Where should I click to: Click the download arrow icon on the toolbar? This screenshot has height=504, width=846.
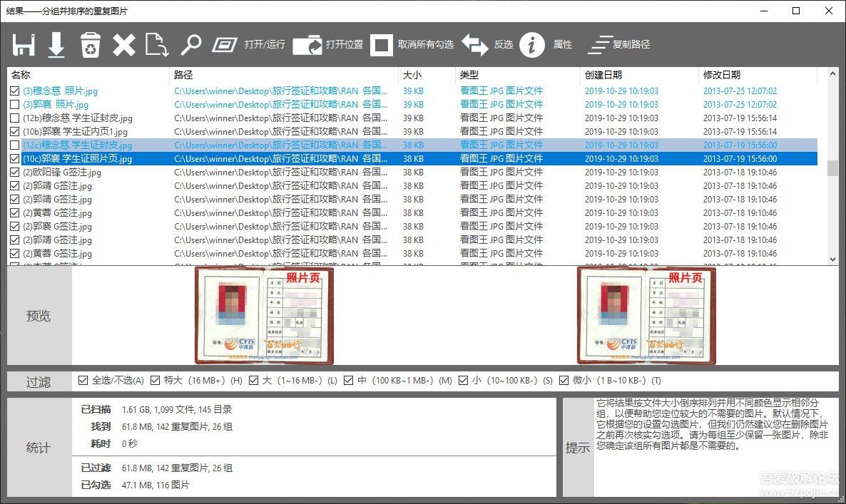pos(57,44)
